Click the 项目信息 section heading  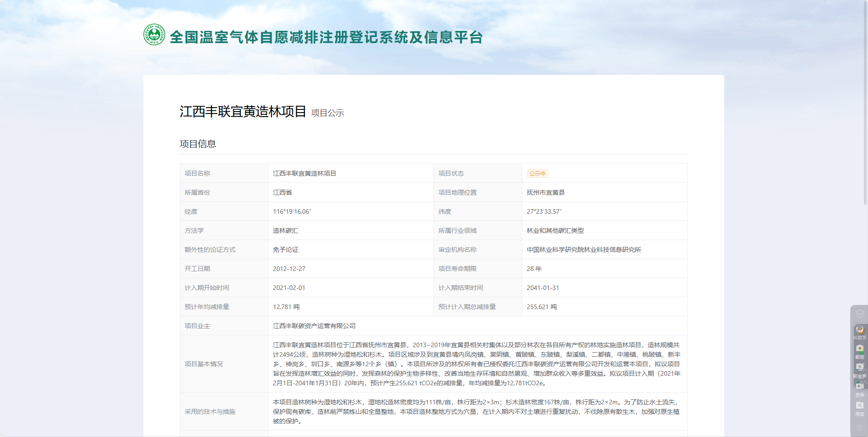pyautogui.click(x=198, y=144)
